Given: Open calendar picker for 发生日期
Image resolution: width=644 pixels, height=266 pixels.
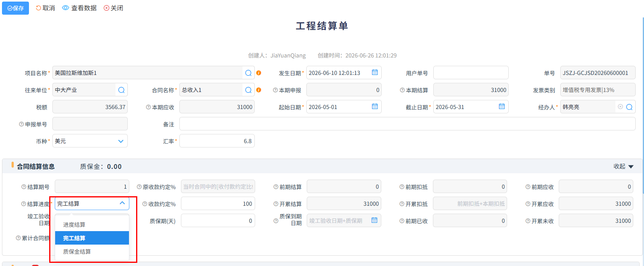Looking at the screenshot, I should 375,73.
